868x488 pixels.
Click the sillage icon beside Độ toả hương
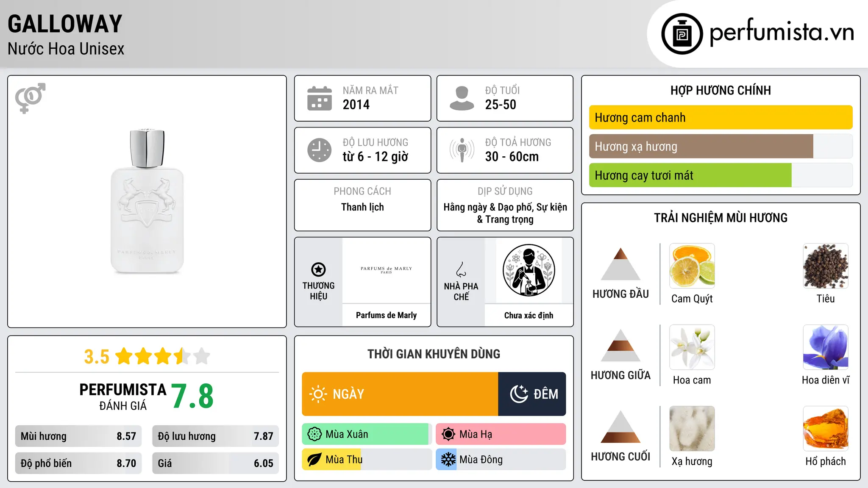pos(462,150)
